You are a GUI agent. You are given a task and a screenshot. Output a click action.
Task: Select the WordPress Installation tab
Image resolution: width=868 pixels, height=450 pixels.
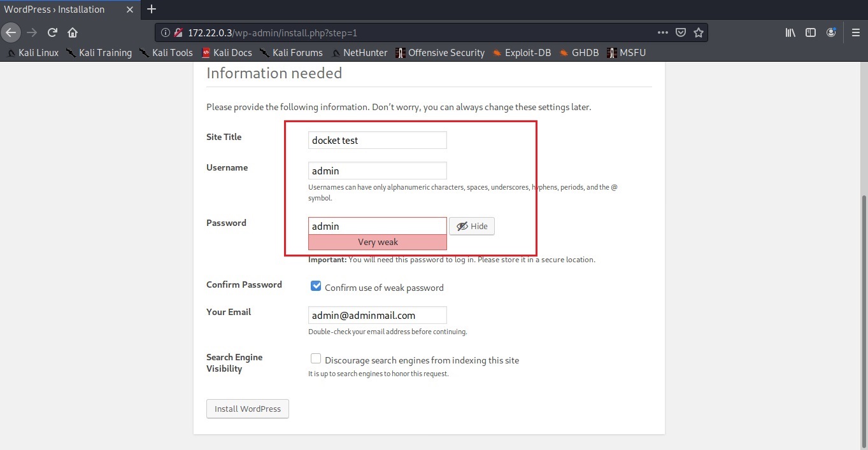coord(70,9)
